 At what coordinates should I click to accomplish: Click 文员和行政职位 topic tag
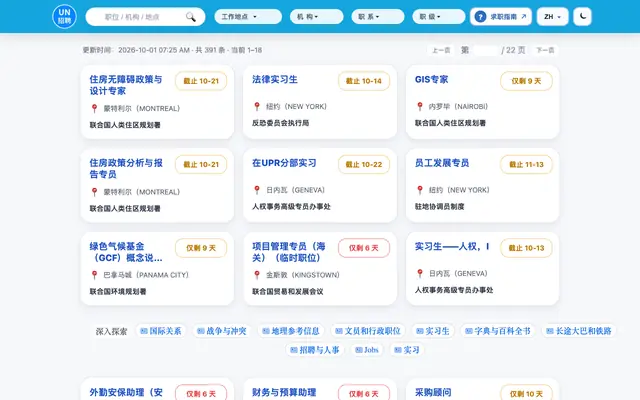point(368,331)
